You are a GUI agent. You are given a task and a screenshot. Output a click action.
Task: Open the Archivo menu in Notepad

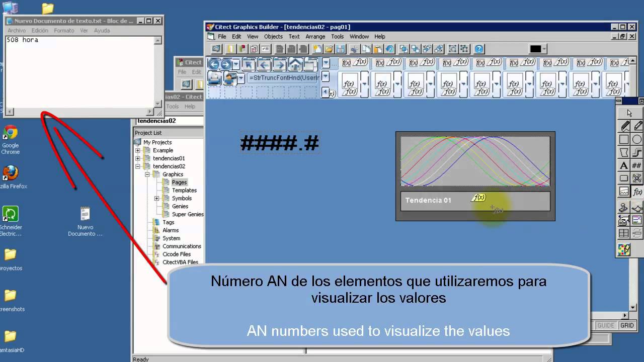click(x=17, y=31)
